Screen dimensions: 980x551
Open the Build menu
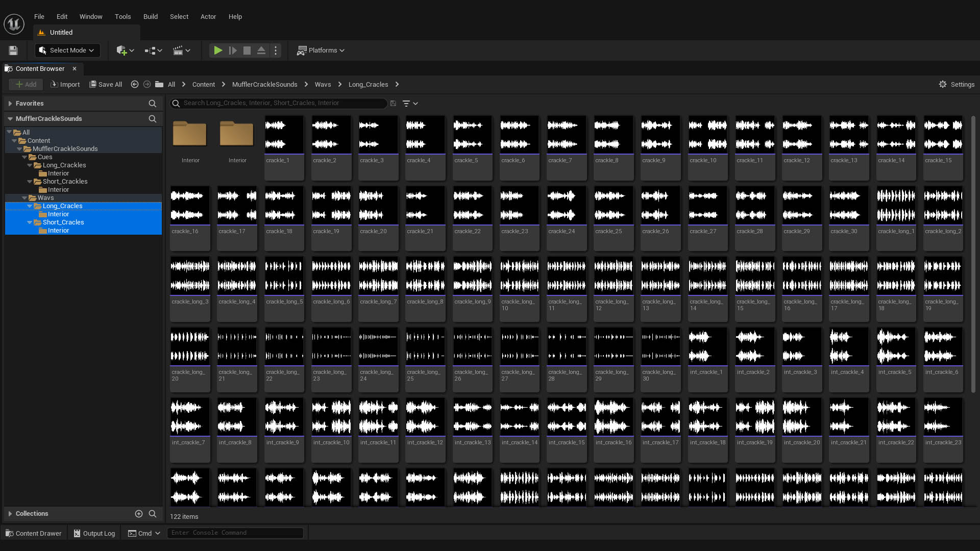coord(150,17)
